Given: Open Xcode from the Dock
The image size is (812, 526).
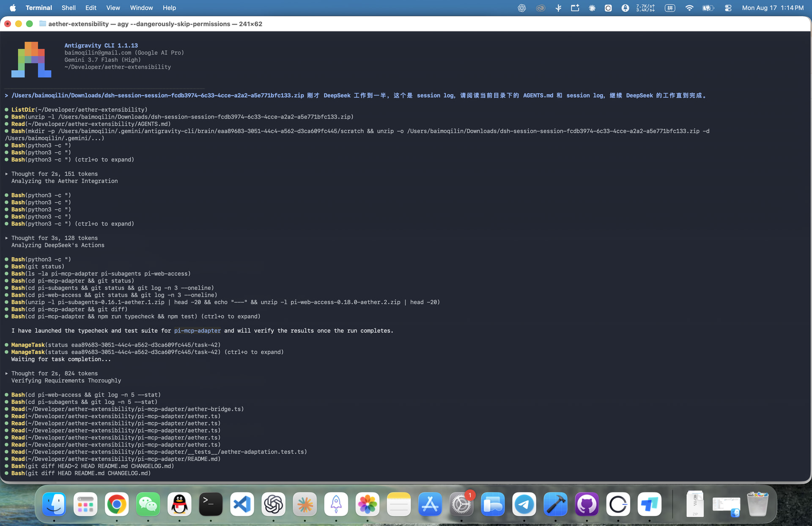Looking at the screenshot, I should (x=555, y=504).
